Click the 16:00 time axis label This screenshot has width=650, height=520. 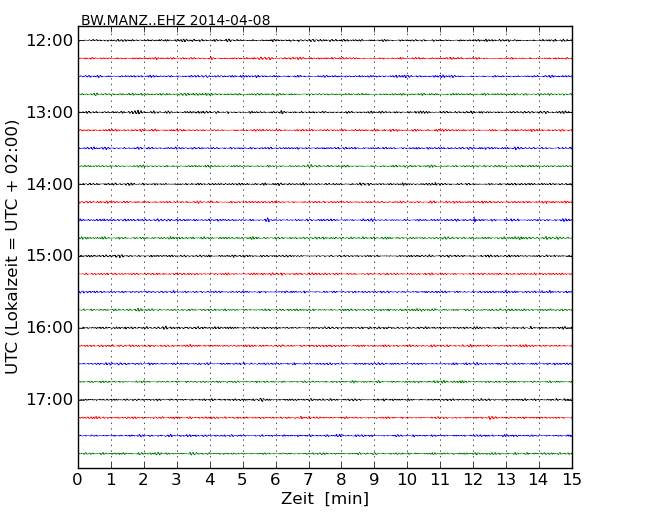[49, 328]
